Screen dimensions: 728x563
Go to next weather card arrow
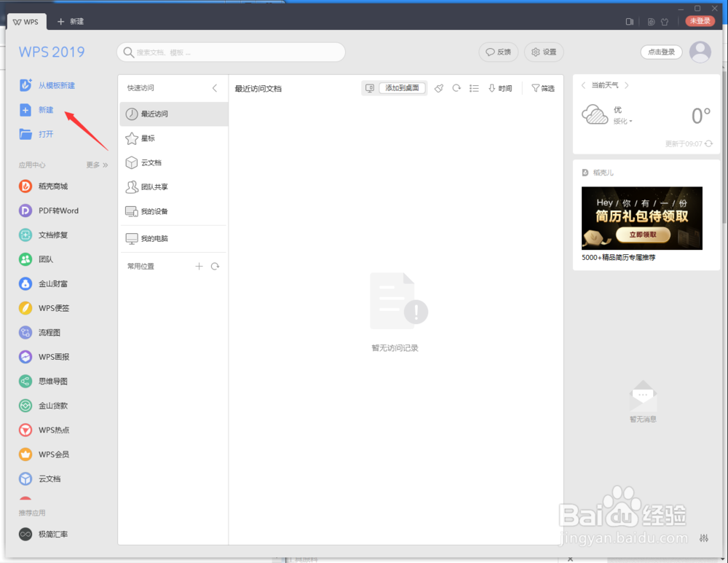(x=627, y=85)
